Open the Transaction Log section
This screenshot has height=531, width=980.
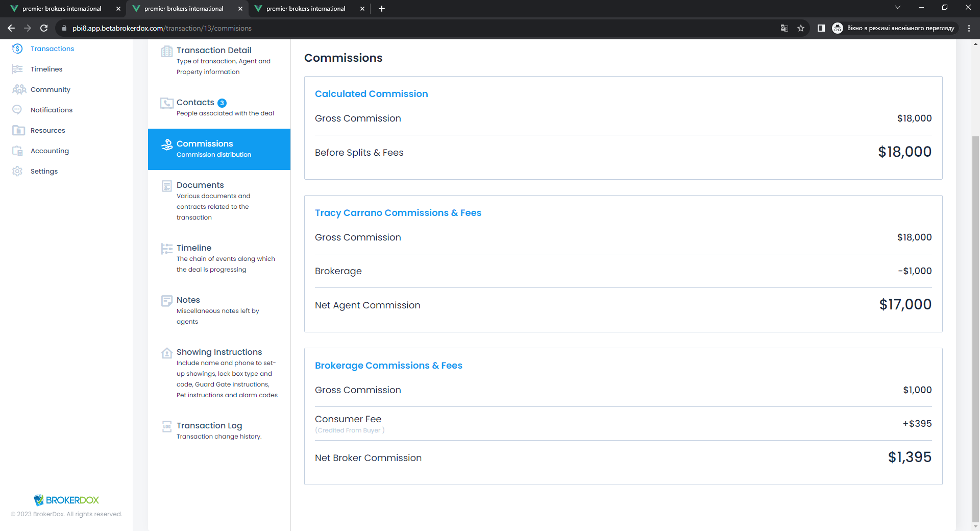point(219,430)
